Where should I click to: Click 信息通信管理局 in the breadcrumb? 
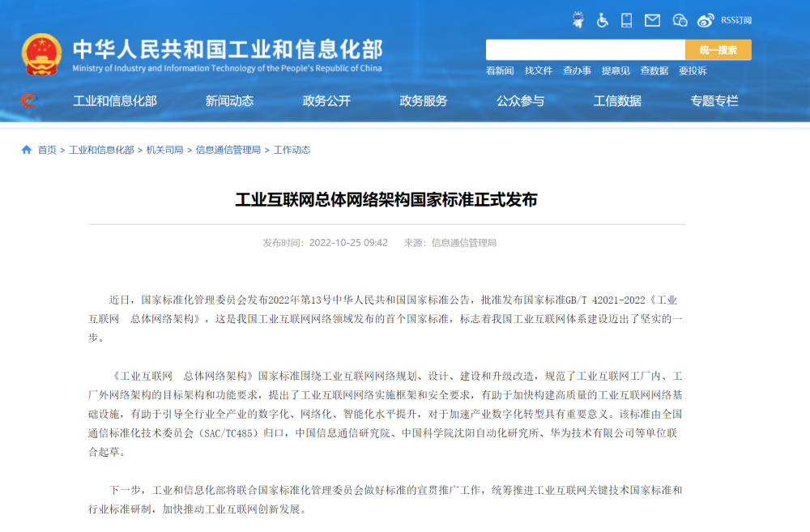click(228, 150)
